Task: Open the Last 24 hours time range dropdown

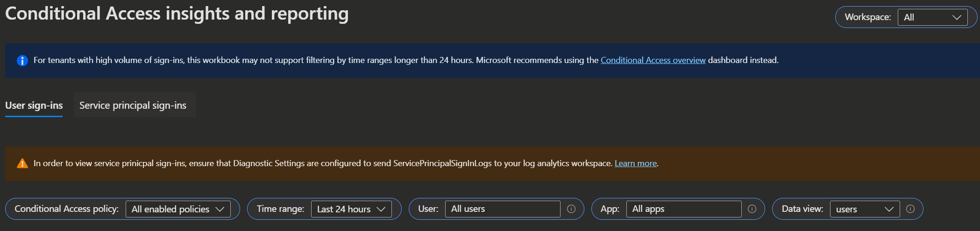Action: (x=351, y=209)
